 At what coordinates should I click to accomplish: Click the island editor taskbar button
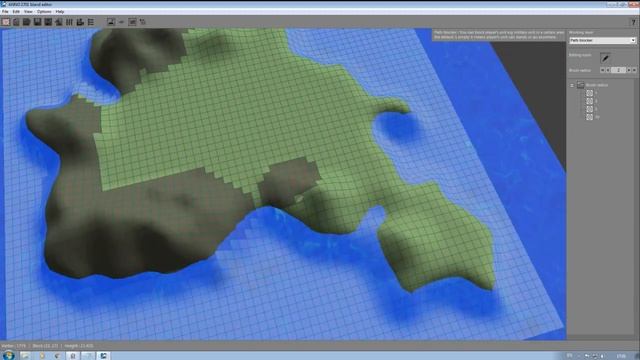103,356
